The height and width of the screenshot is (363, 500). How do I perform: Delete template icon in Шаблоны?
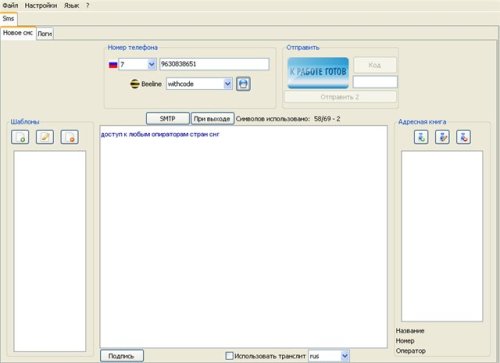70,137
